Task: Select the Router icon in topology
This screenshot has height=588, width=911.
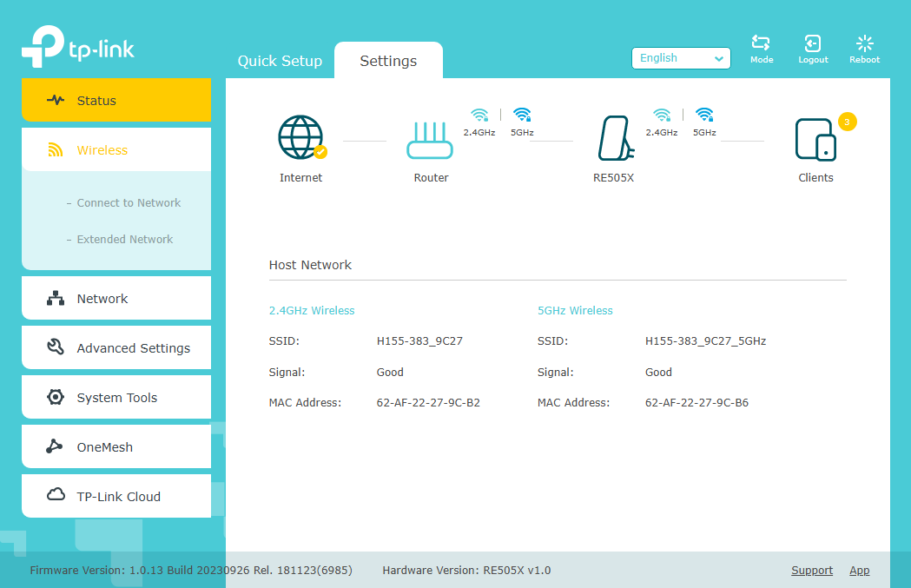Action: pos(430,140)
